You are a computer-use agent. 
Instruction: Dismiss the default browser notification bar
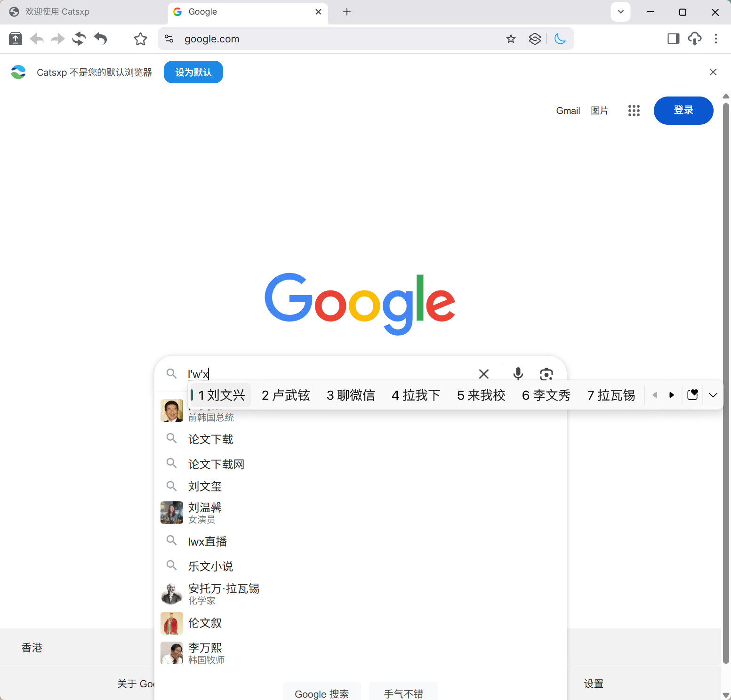[713, 72]
